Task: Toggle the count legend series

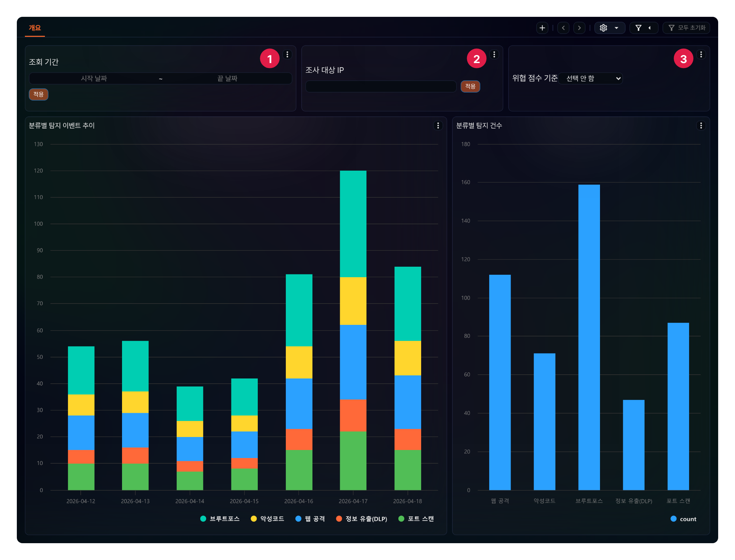Action: (683, 519)
